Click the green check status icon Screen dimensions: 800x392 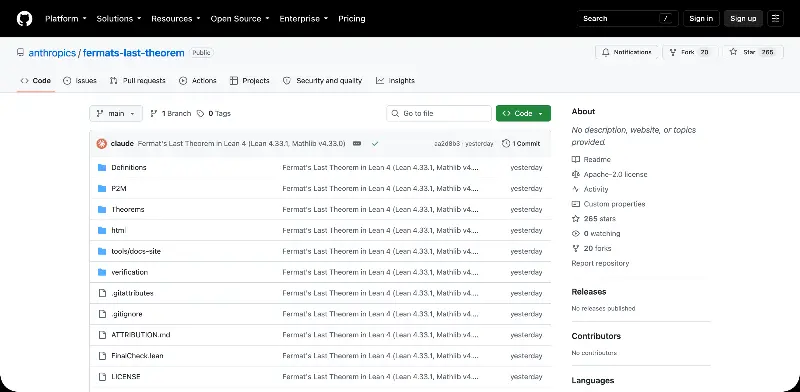(x=375, y=143)
